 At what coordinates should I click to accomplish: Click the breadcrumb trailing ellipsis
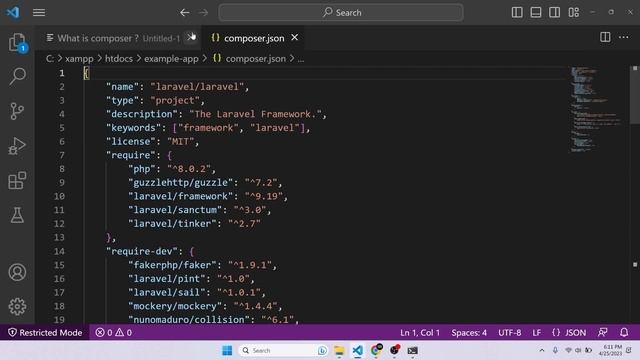click(x=300, y=59)
